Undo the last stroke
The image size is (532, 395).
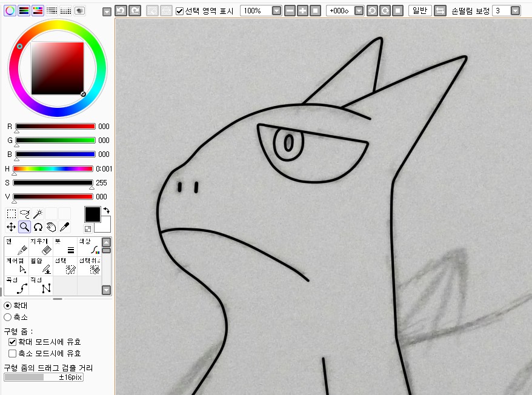click(x=121, y=11)
